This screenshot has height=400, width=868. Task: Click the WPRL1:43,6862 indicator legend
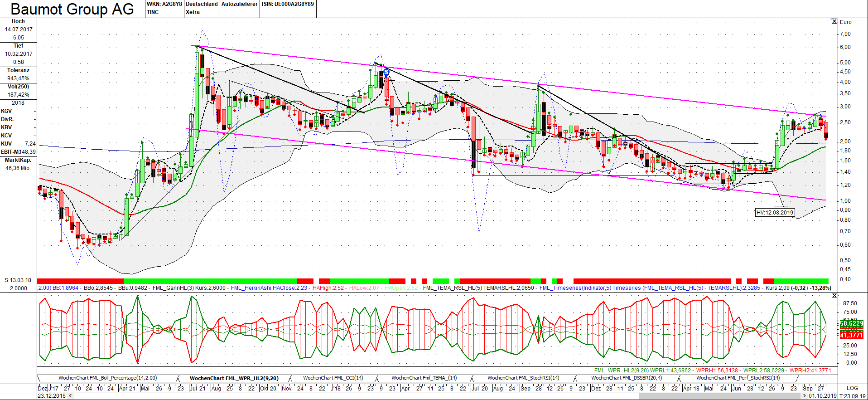click(x=670, y=371)
